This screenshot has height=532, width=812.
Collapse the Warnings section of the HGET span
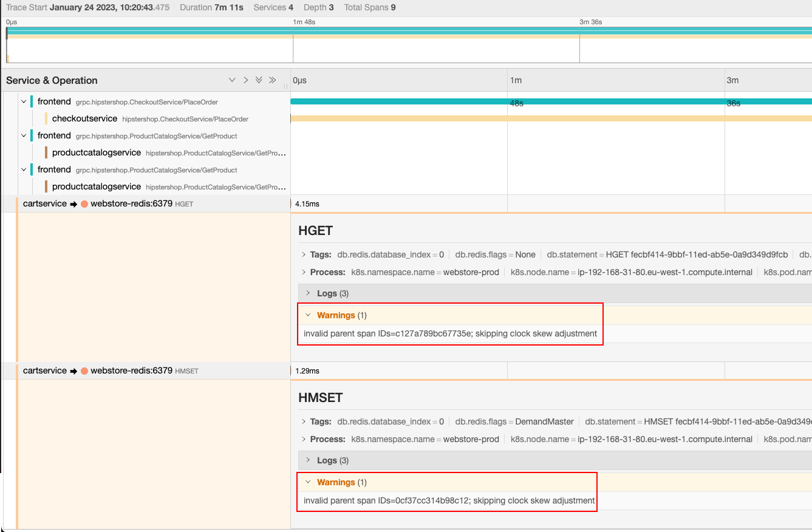pos(309,315)
